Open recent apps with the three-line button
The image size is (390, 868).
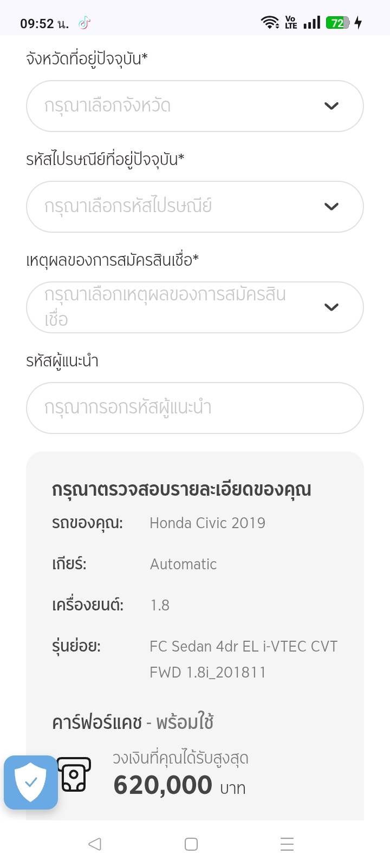tap(287, 844)
